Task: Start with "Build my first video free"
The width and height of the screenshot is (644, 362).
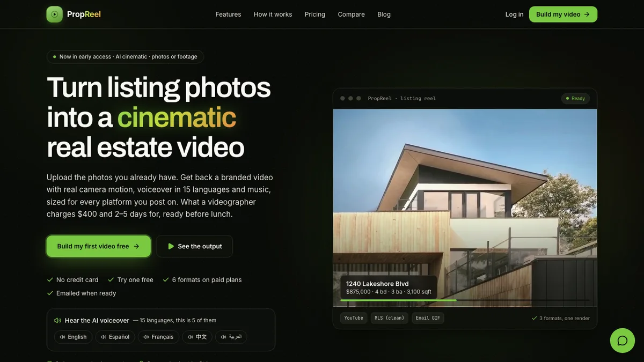Action: click(99, 246)
